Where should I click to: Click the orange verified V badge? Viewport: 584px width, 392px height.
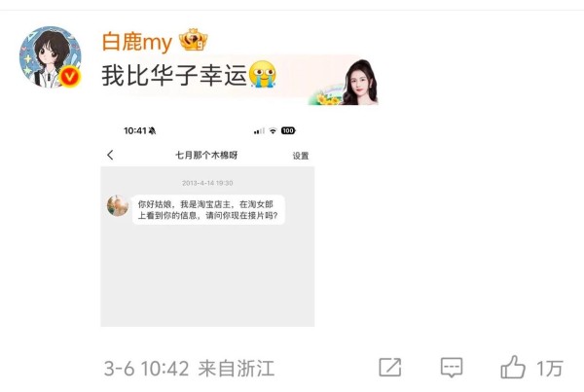pos(70,77)
